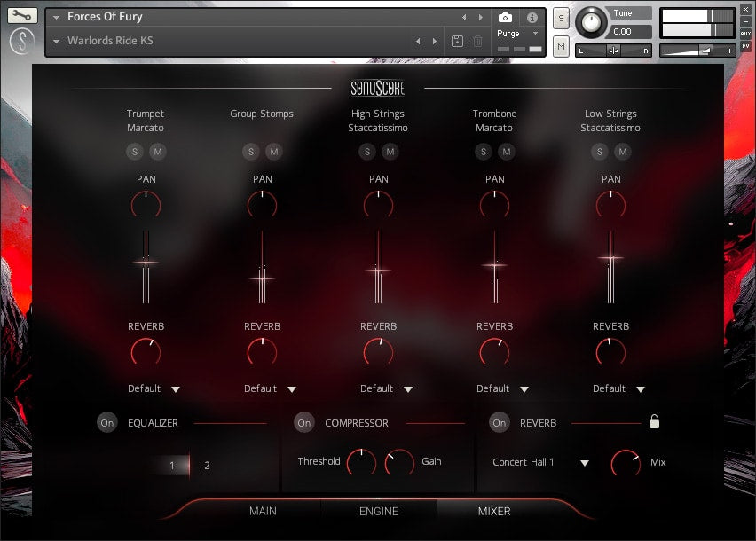Solo the Group Stomps channel
756x541 pixels.
tap(251, 152)
